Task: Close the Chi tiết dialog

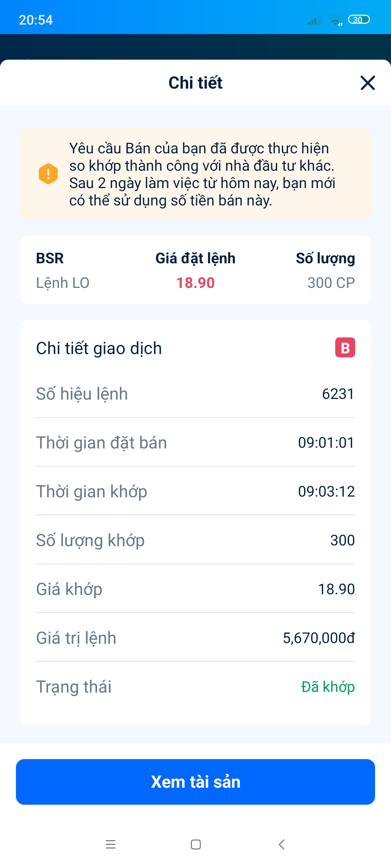Action: (367, 83)
